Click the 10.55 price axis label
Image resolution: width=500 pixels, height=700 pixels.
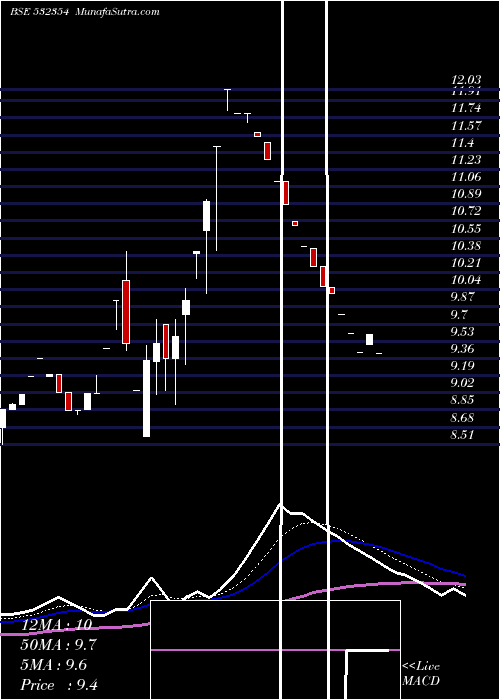(466, 229)
